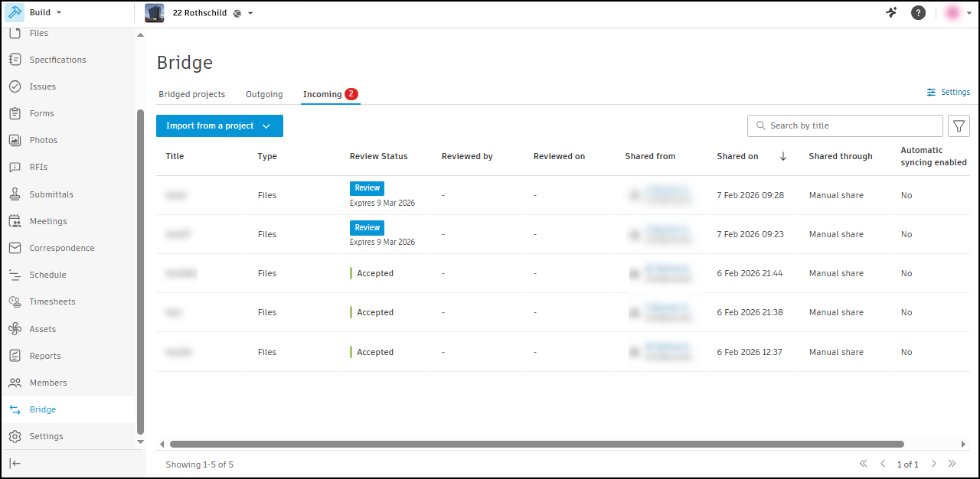
Task: Open the filter icon beside search
Action: point(959,125)
